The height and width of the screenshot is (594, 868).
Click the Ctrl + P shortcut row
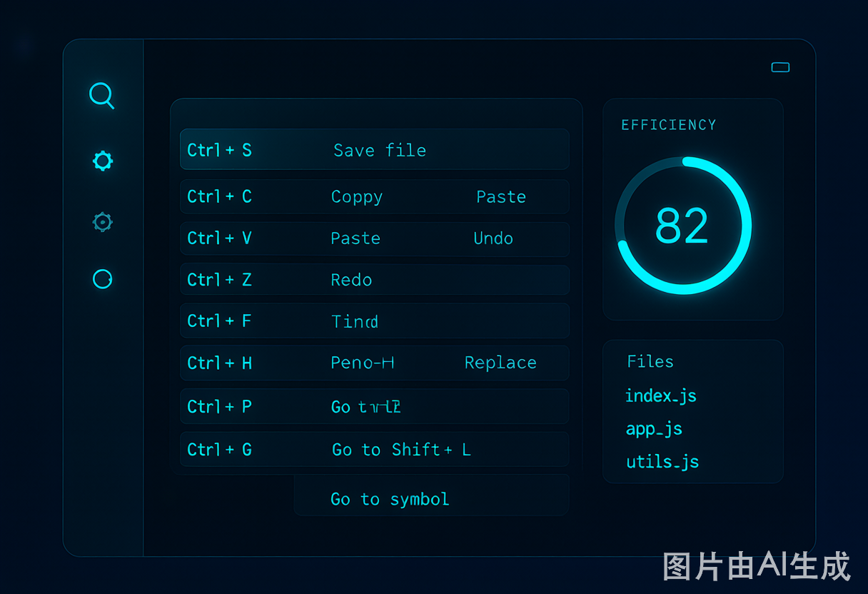tap(375, 406)
